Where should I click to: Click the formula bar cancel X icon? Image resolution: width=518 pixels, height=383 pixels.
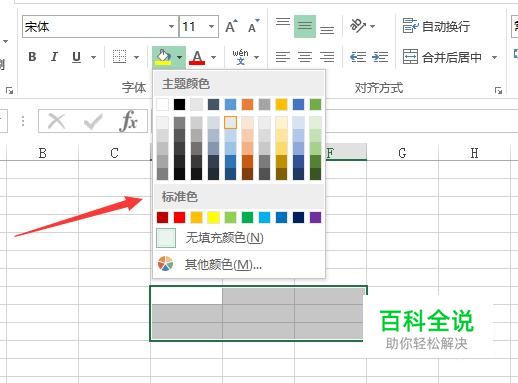56,121
